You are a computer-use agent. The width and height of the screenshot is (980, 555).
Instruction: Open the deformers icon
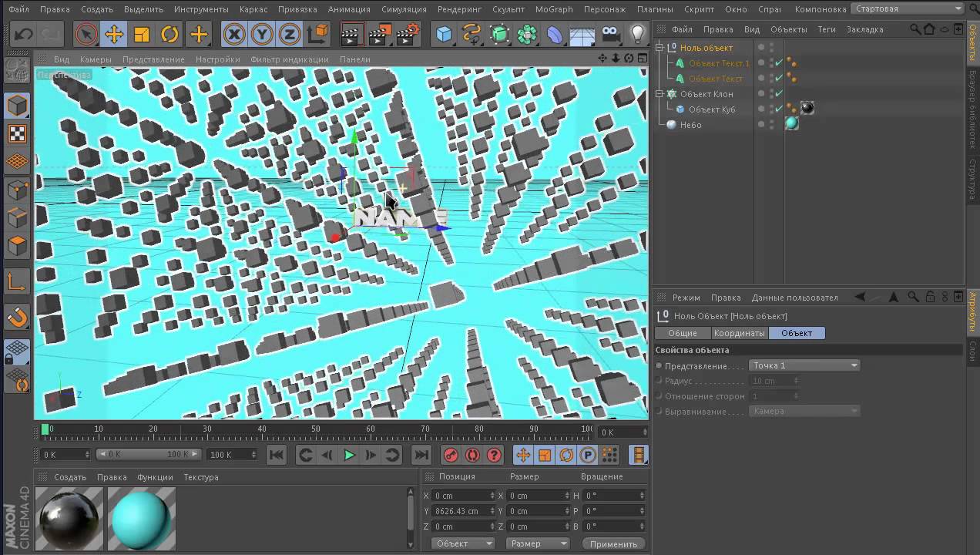(555, 35)
